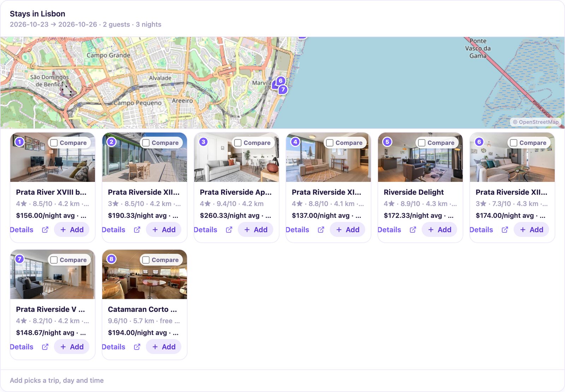Click the dates and guests summary line

(85, 24)
